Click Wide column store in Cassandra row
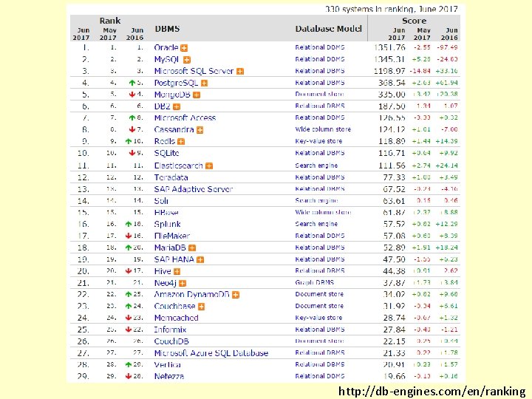532x399 pixels. tap(323, 129)
